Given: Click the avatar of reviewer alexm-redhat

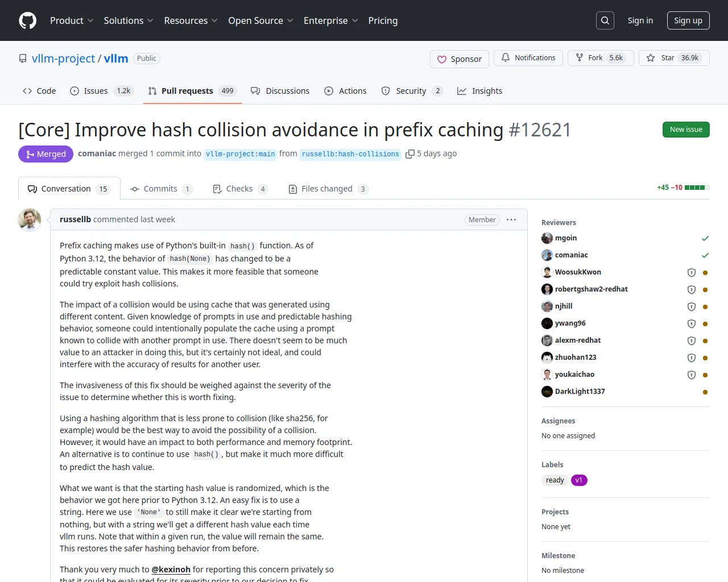Looking at the screenshot, I should (x=547, y=340).
